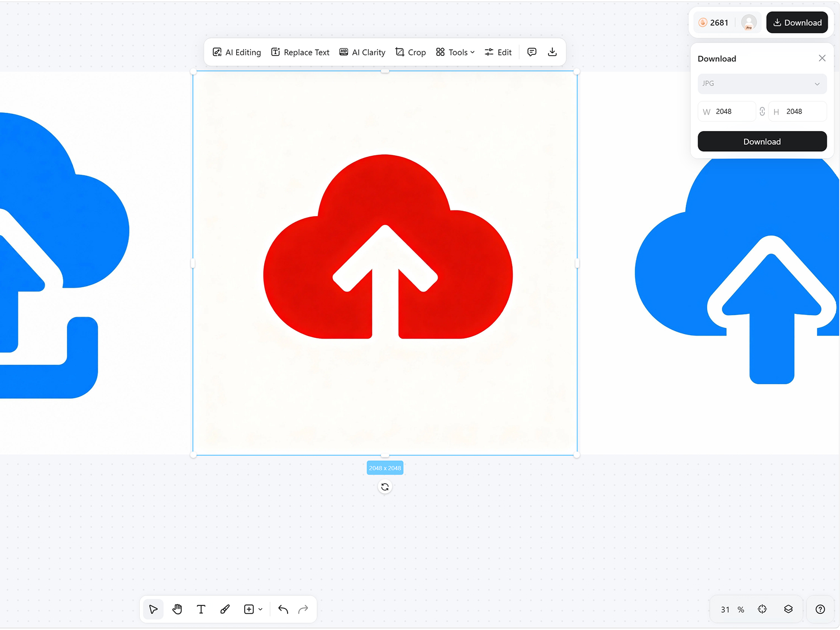Toggle the aspect ratio lock link

click(x=762, y=112)
